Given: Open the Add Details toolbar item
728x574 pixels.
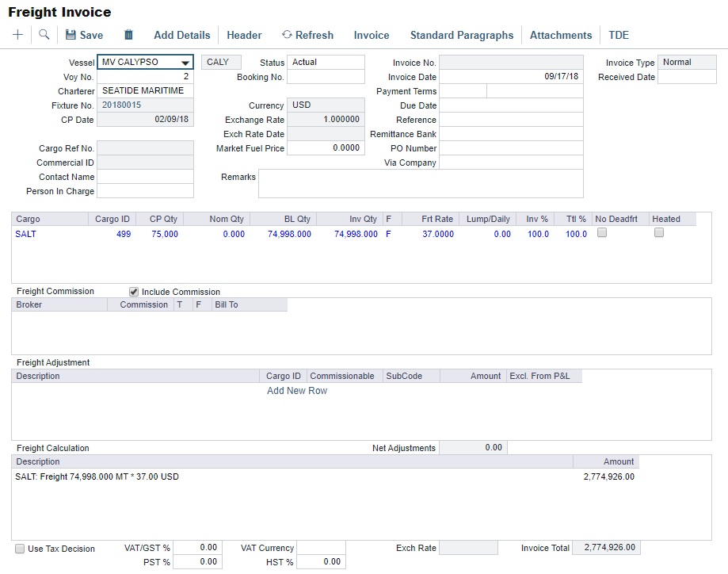Looking at the screenshot, I should pyautogui.click(x=181, y=35).
